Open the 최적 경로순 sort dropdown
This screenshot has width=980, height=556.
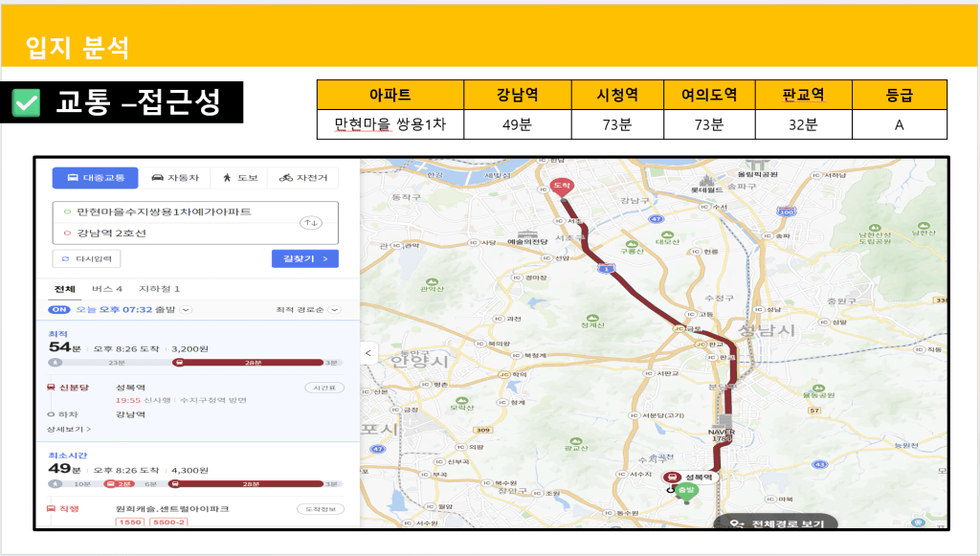[x=308, y=310]
